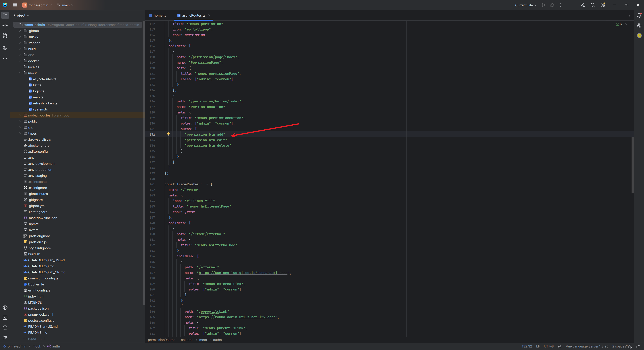This screenshot has height=350, width=644.
Task: Open more run actions menu
Action: click(561, 5)
